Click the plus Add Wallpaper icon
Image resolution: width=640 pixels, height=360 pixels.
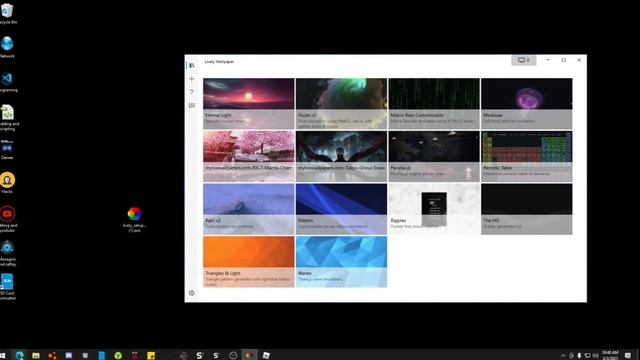click(192, 79)
